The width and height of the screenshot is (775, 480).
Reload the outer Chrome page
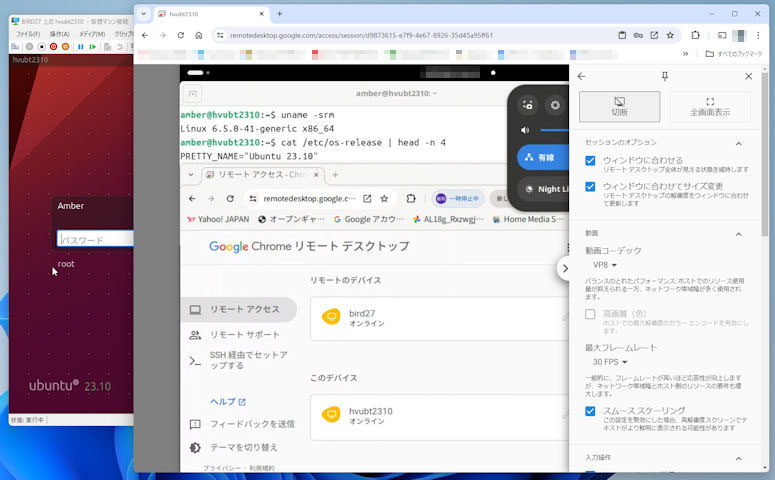(x=180, y=35)
